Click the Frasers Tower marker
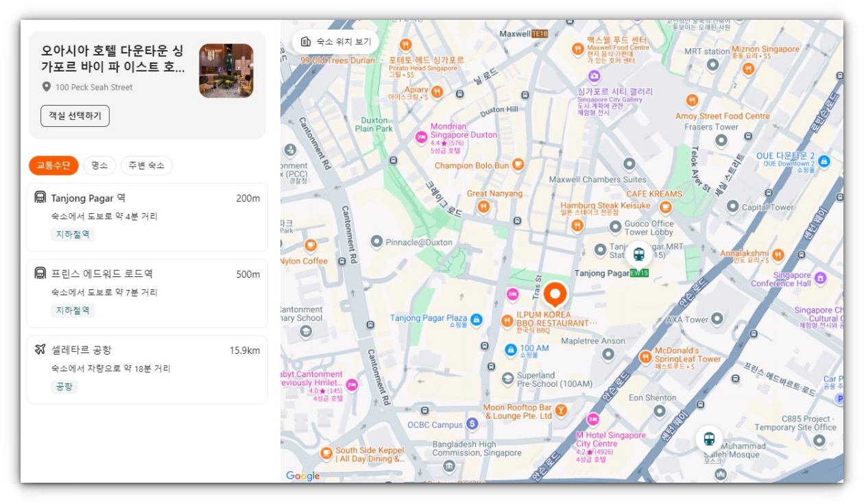This screenshot has width=864, height=504. [720, 141]
